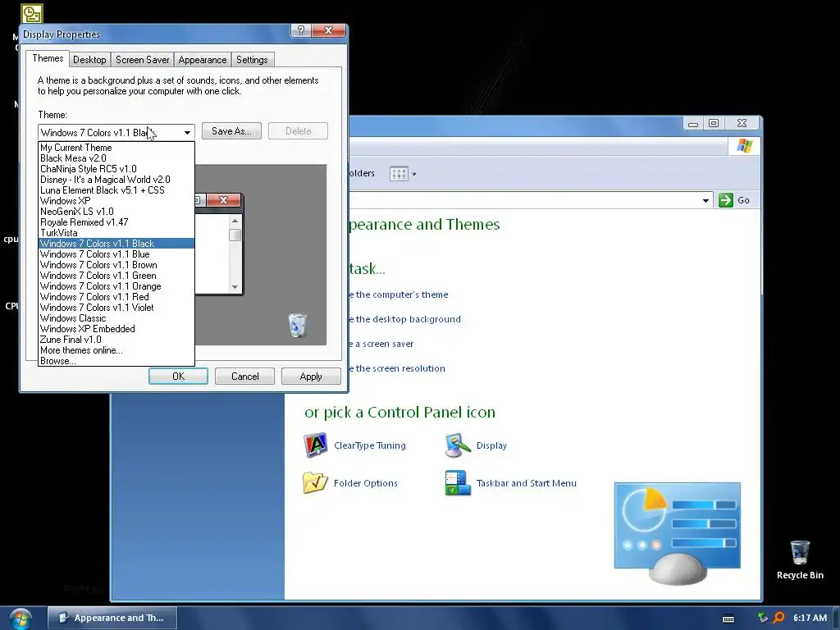Select the Windows XP theme entry
Image resolution: width=840 pixels, height=630 pixels.
coord(116,201)
